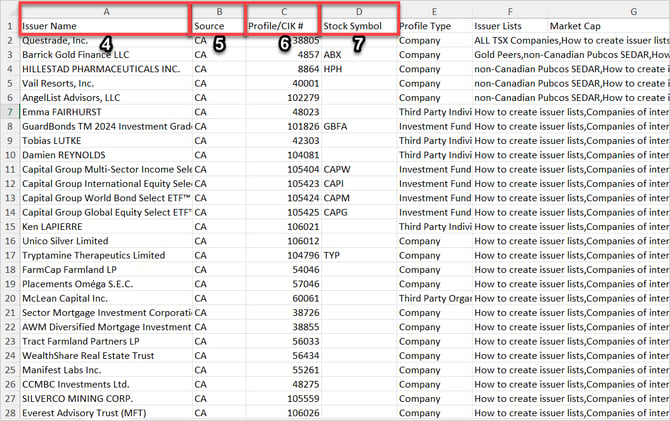Image resolution: width=670 pixels, height=421 pixels.
Task: Select the Damien REYNOLDS cell
Action: coord(106,155)
